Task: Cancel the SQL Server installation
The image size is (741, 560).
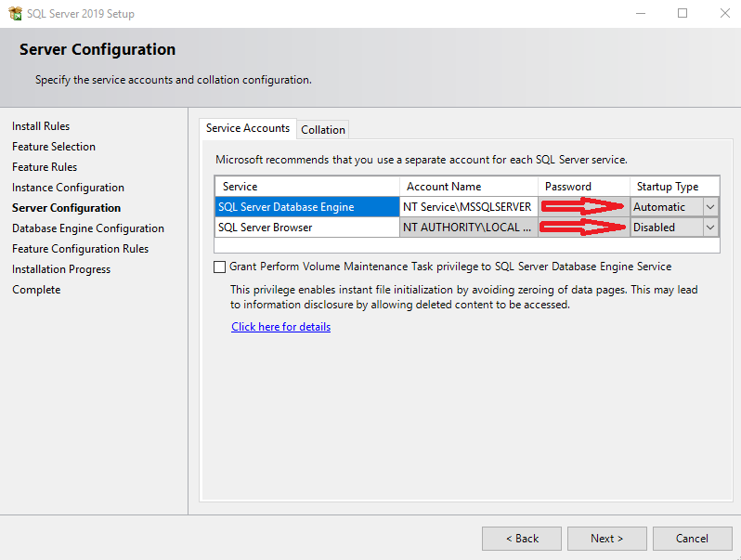Action: (x=692, y=539)
